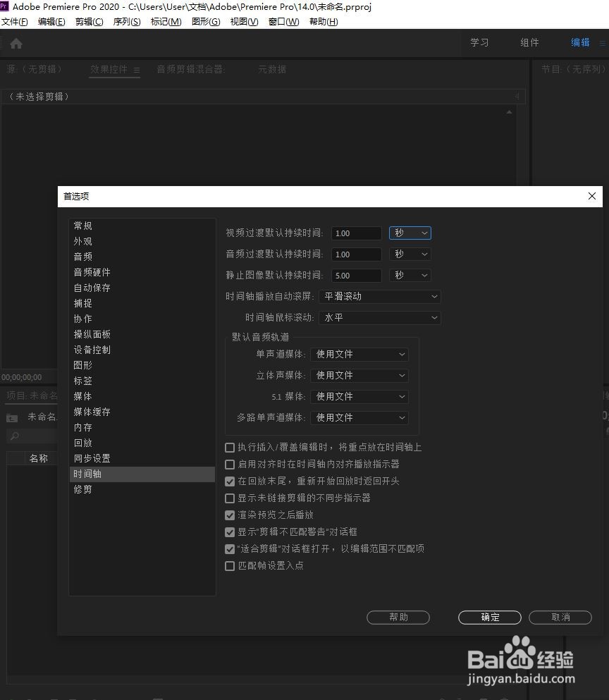Select 协作 preferences category
This screenshot has height=700, width=609.
(x=142, y=319)
